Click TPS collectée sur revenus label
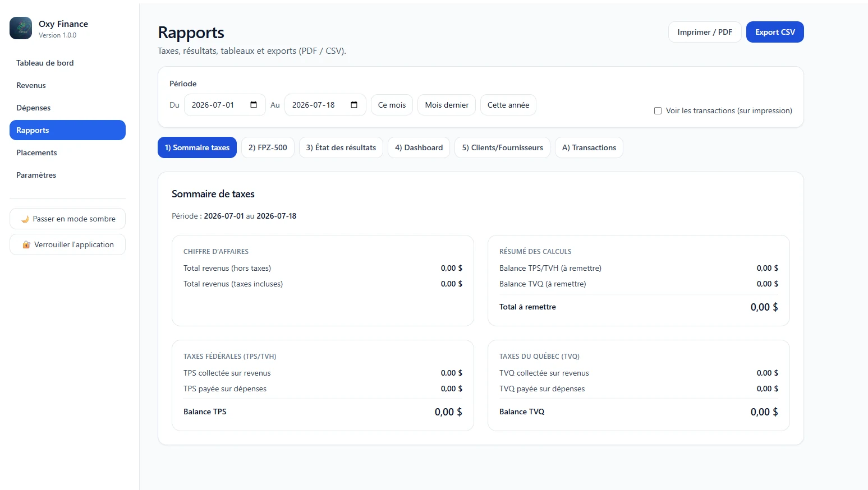This screenshot has height=490, width=868. point(227,373)
